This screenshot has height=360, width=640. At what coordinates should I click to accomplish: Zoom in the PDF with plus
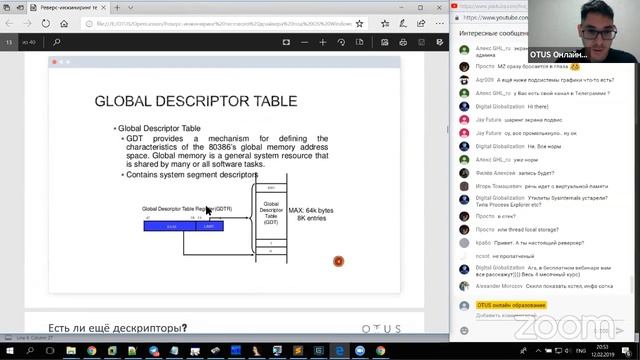[x=323, y=42]
